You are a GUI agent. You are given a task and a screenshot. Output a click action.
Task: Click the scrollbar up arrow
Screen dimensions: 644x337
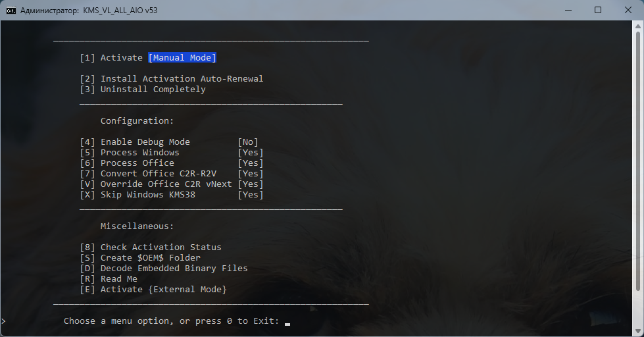(638, 26)
